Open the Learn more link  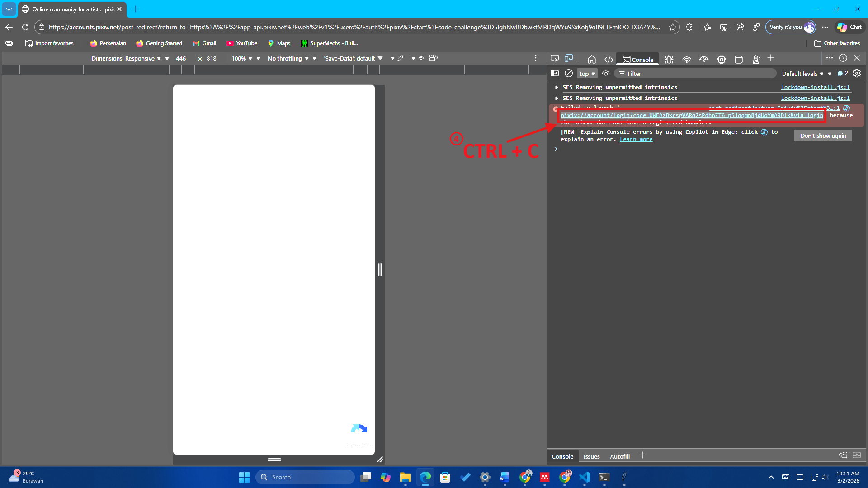[636, 139]
